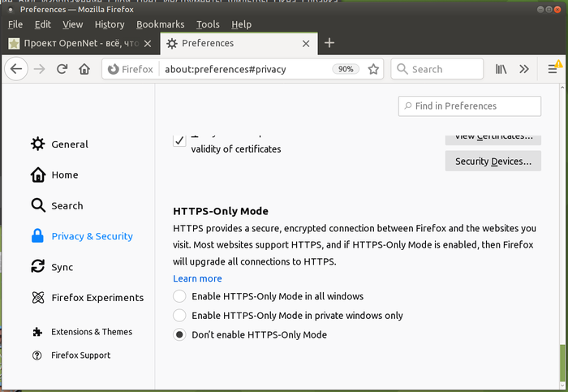Enable HTTPS-Only Mode in private windows only
Viewport: 568px width, 392px height.
click(x=179, y=315)
